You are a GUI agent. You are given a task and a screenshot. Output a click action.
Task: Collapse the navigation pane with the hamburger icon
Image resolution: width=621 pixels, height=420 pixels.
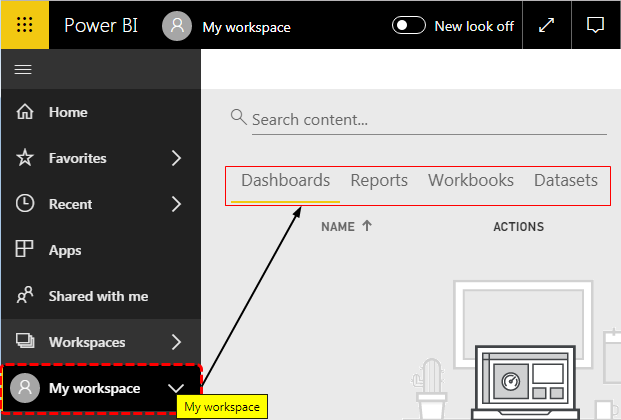(23, 69)
